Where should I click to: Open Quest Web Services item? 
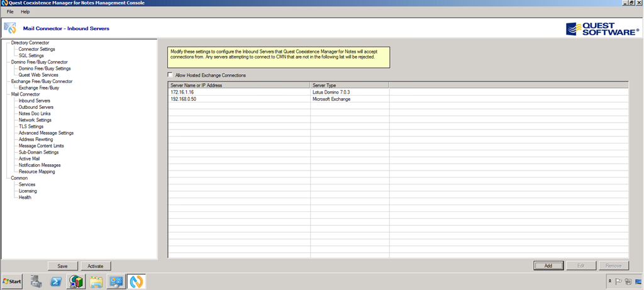pos(38,75)
